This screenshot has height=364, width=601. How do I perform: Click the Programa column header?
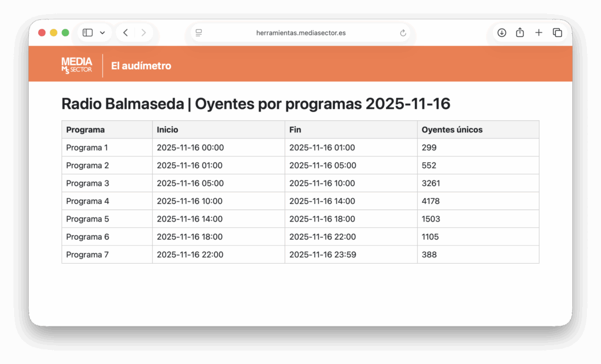pyautogui.click(x=86, y=130)
